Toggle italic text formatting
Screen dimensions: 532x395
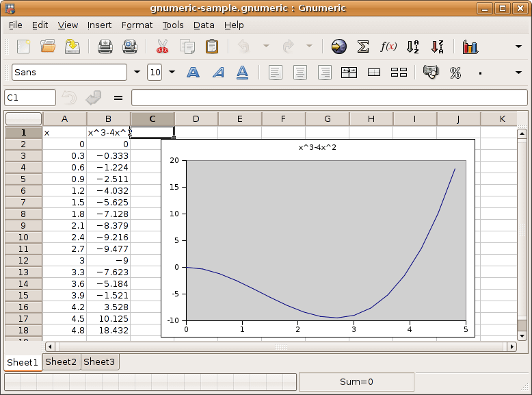[218, 73]
